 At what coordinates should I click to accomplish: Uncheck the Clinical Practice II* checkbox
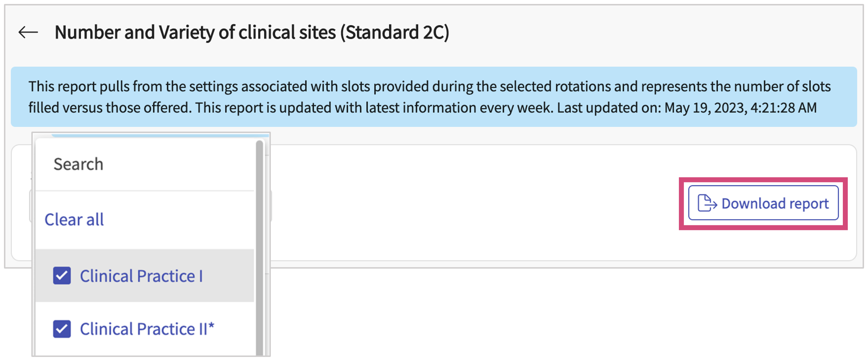click(x=62, y=329)
